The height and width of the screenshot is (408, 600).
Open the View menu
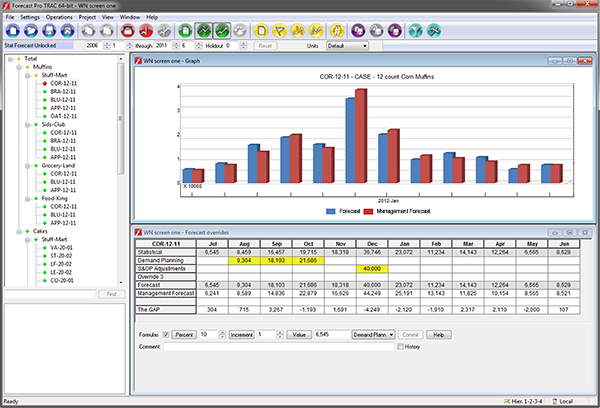(x=108, y=17)
